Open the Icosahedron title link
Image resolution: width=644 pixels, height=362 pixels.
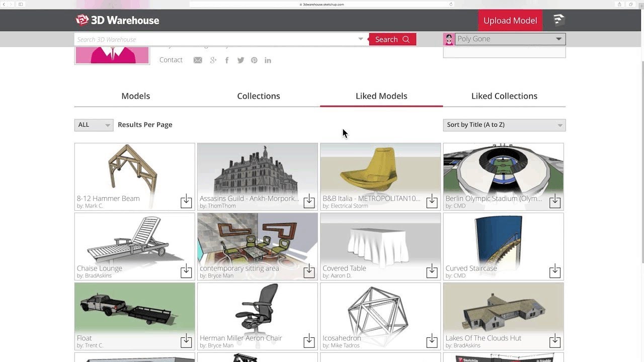pyautogui.click(x=342, y=338)
